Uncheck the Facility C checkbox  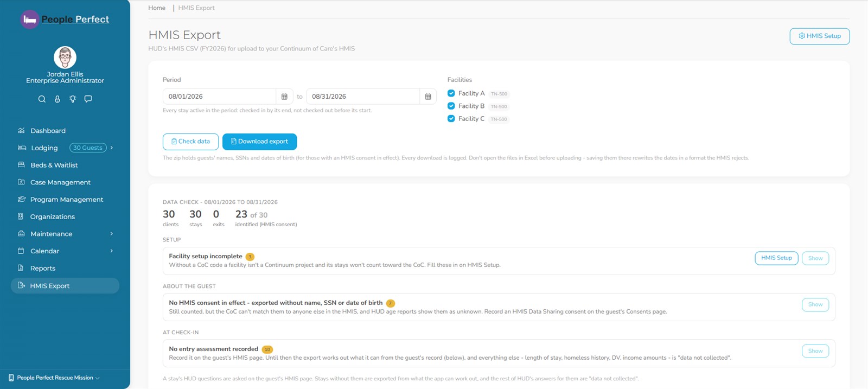click(451, 118)
